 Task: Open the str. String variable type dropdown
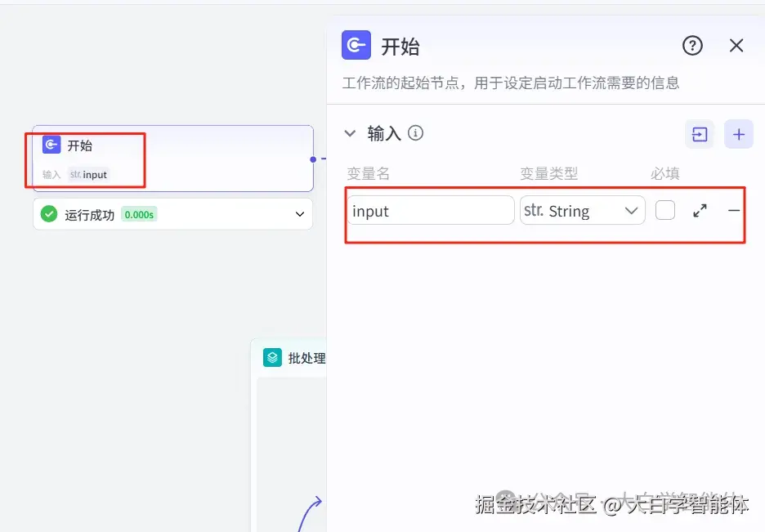(583, 211)
